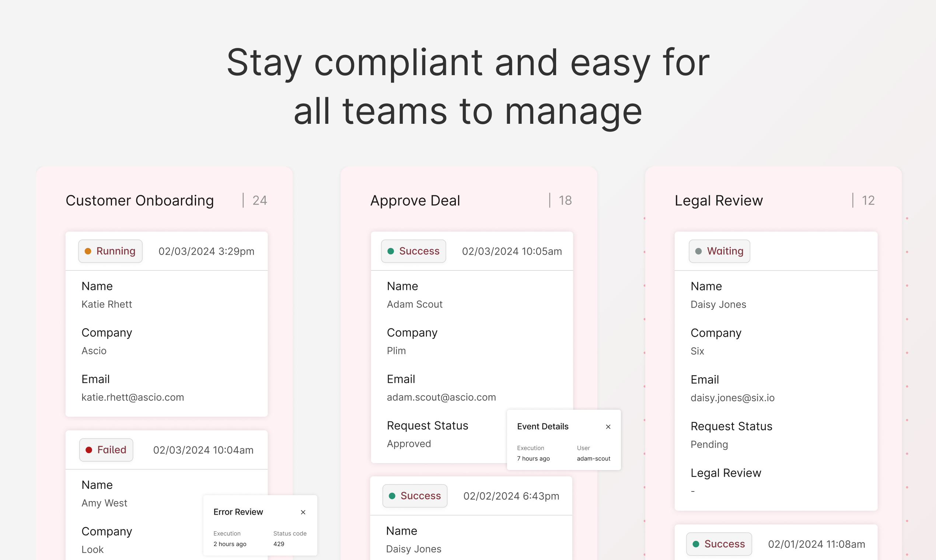Close the Error Review popup
This screenshot has width=936, height=560.
click(303, 512)
